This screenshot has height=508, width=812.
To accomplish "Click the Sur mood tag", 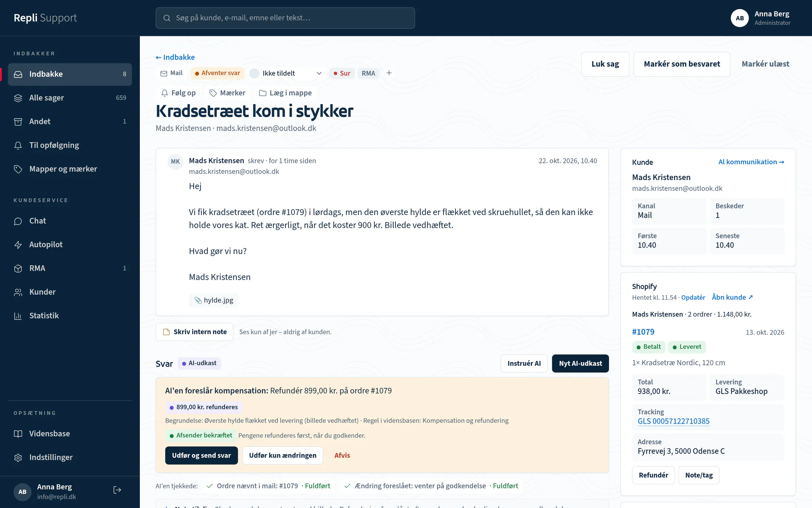I will (x=342, y=73).
